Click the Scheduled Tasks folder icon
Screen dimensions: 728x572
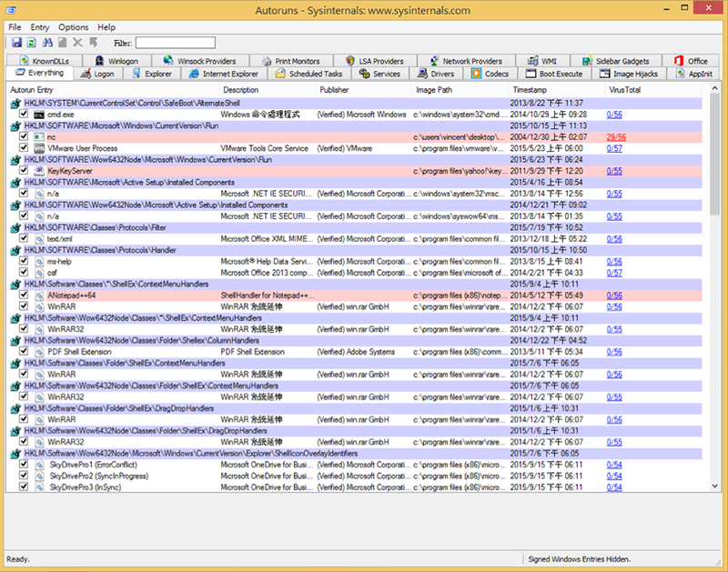280,74
